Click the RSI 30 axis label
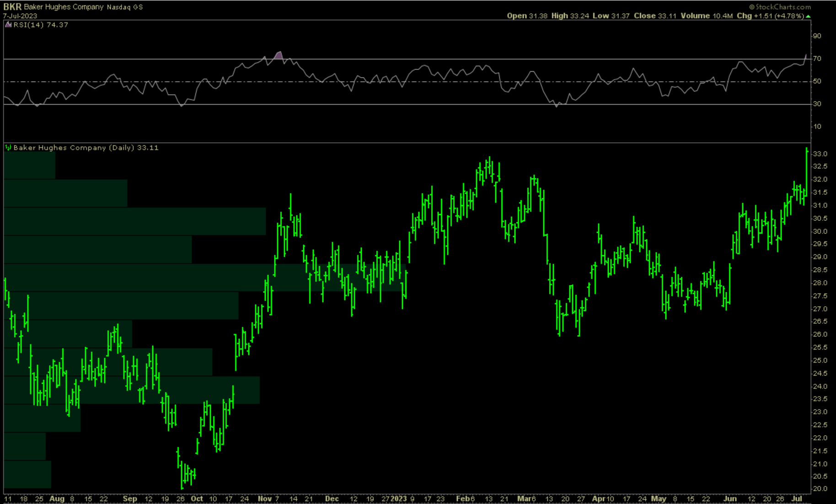This screenshot has height=504, width=836. click(817, 104)
